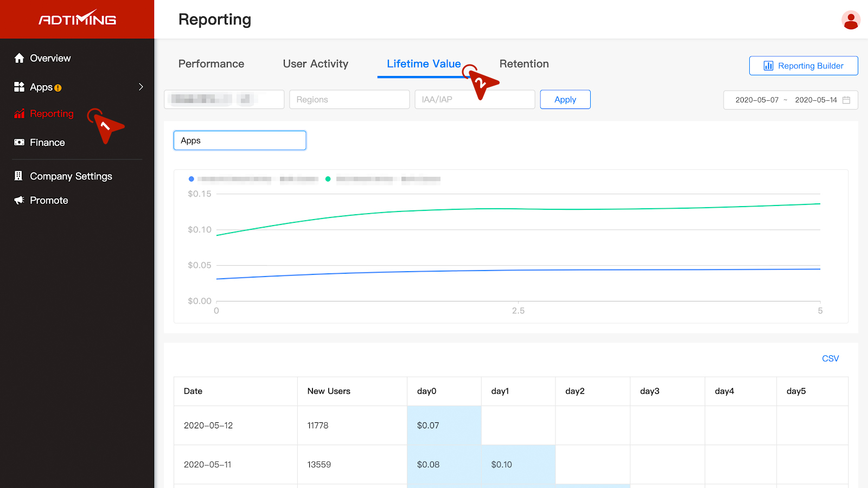Toggle the green series in chart legend

tap(328, 179)
